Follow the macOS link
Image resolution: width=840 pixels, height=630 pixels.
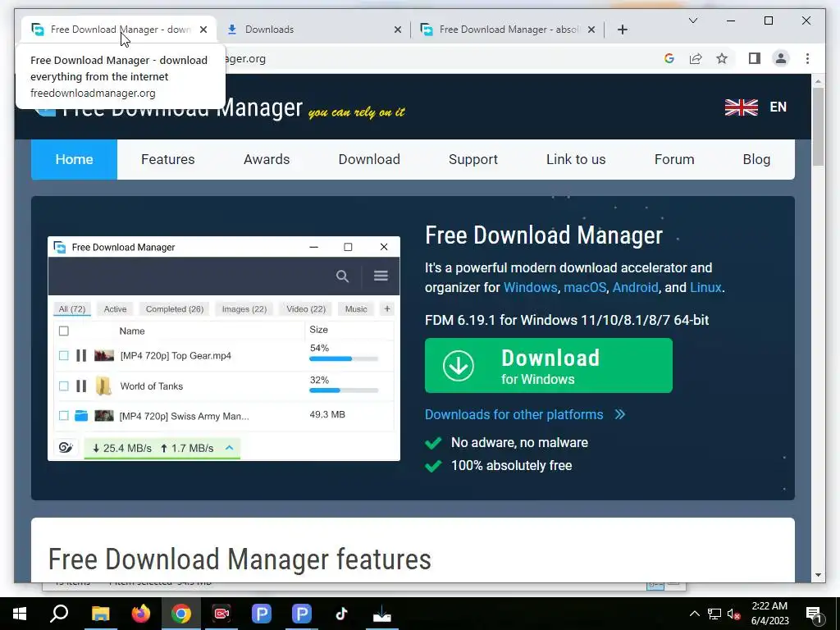[584, 288]
